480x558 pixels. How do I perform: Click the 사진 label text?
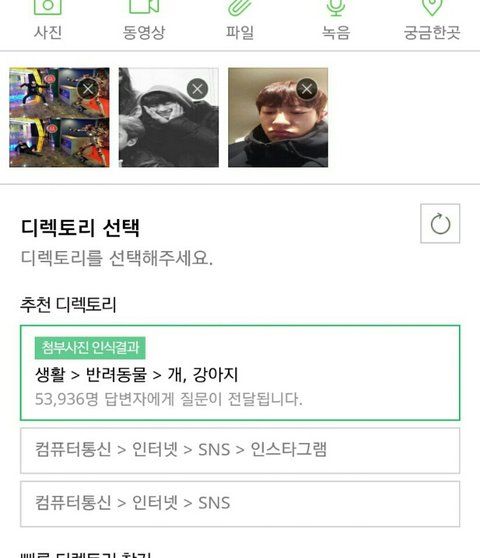click(x=48, y=33)
